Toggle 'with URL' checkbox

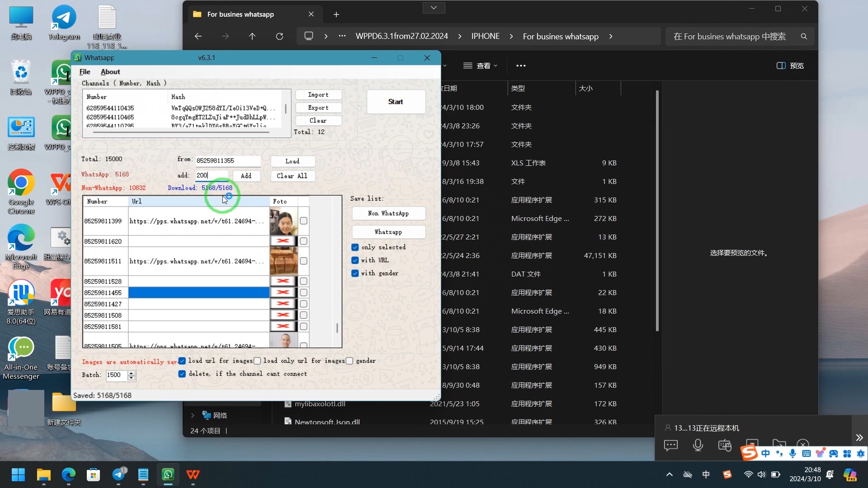[x=356, y=260]
